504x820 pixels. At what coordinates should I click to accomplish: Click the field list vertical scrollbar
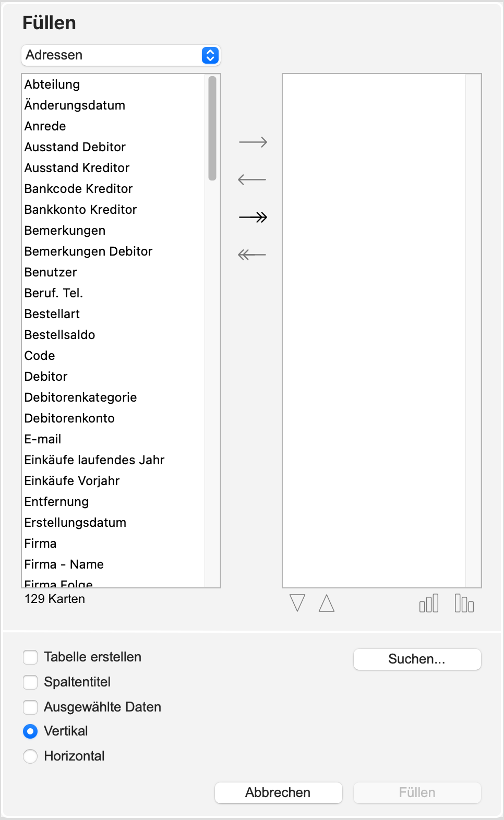click(x=212, y=128)
